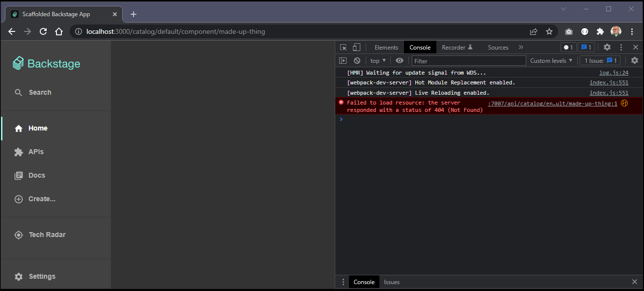644x291 pixels.
Task: Create live expression eye icon
Action: click(400, 60)
